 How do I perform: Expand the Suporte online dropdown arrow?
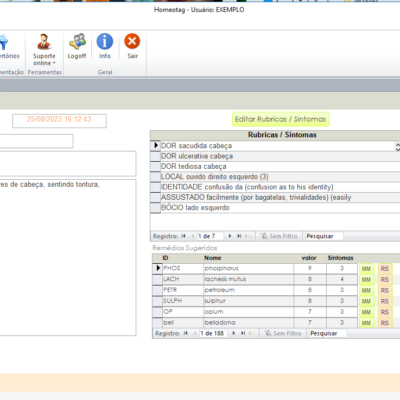point(54,63)
